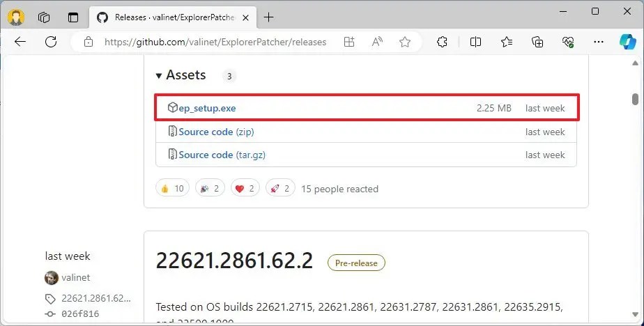Download Source code (zip)

tap(217, 132)
